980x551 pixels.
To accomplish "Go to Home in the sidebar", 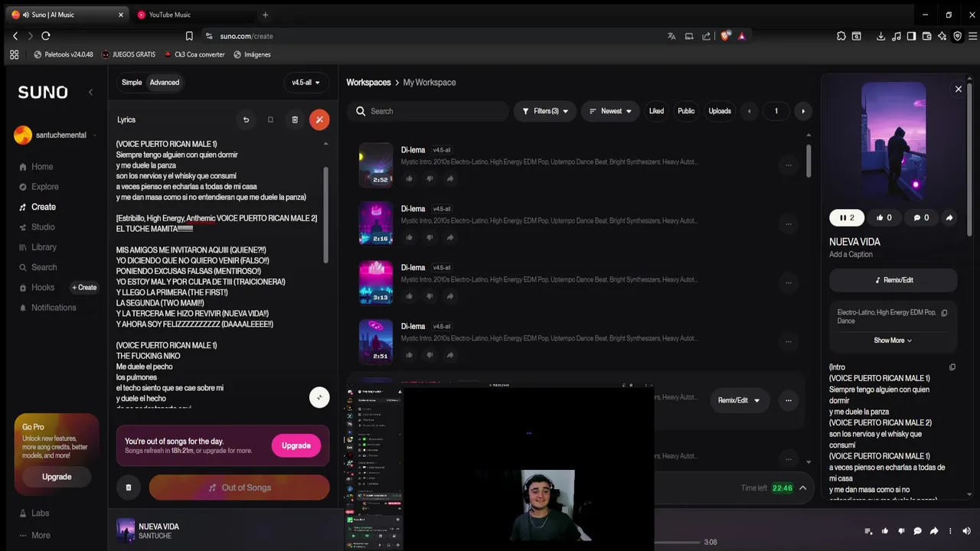I will pos(42,167).
